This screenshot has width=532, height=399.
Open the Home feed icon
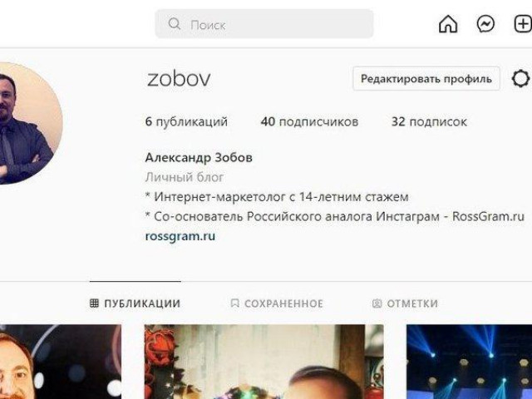click(x=448, y=24)
